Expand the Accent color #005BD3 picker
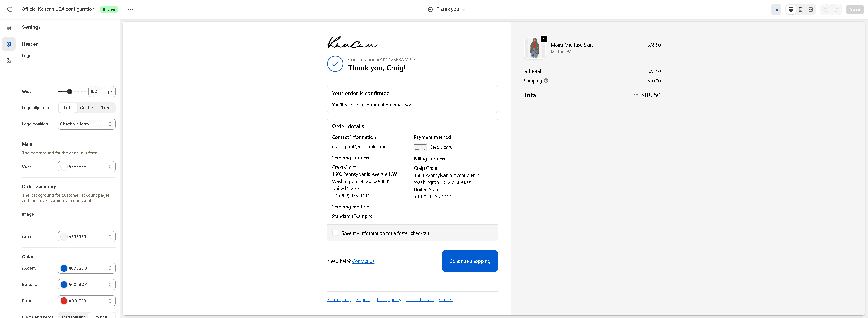The width and height of the screenshot is (868, 318). (87, 268)
